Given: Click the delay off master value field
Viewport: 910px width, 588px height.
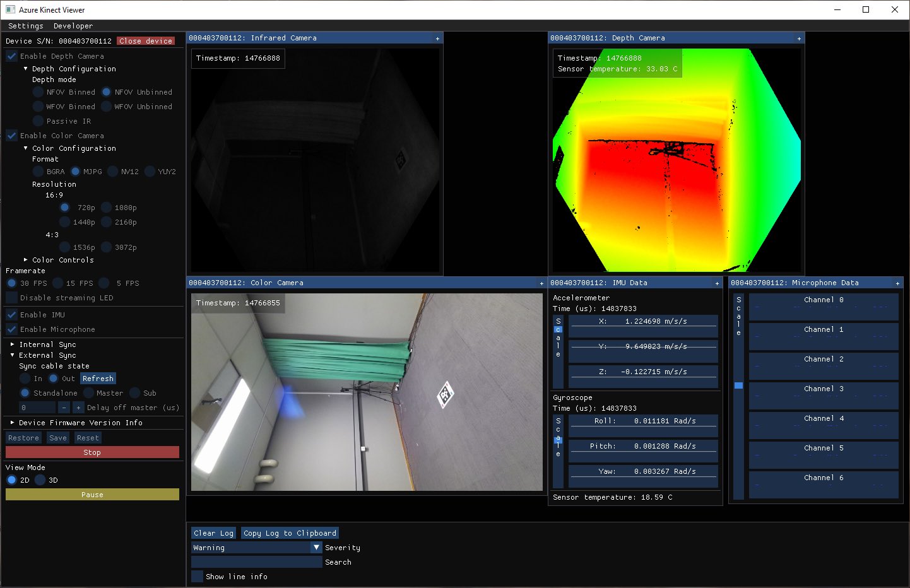Looking at the screenshot, I should coord(37,408).
